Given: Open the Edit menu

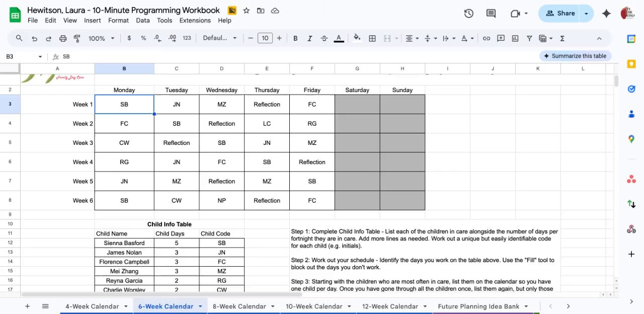Looking at the screenshot, I should 50,20.
